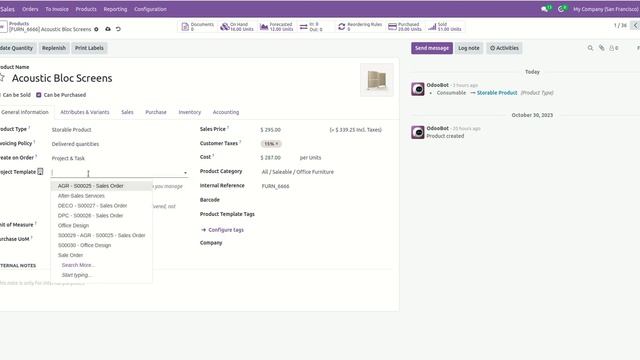Open the Create on Order selection
640x360 pixels.
[119, 158]
